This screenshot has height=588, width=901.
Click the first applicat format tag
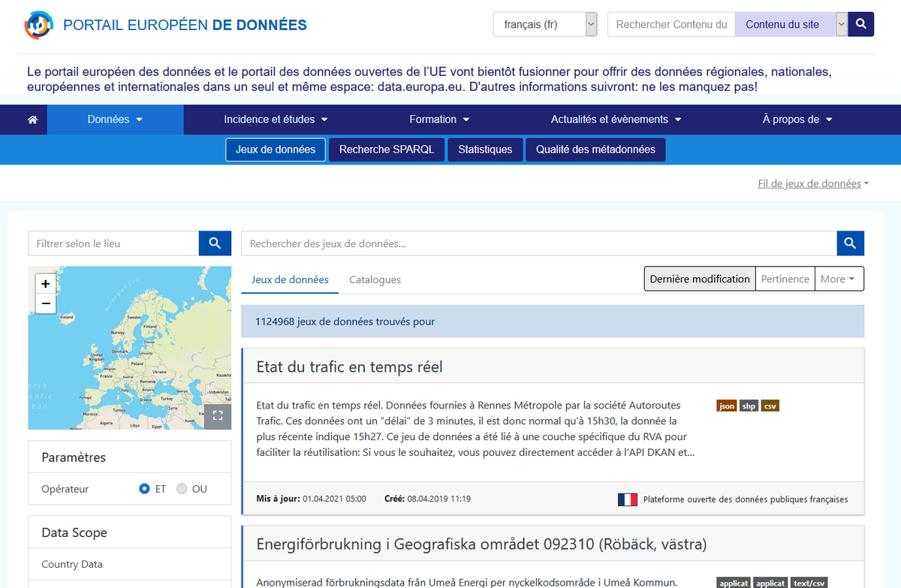click(734, 583)
